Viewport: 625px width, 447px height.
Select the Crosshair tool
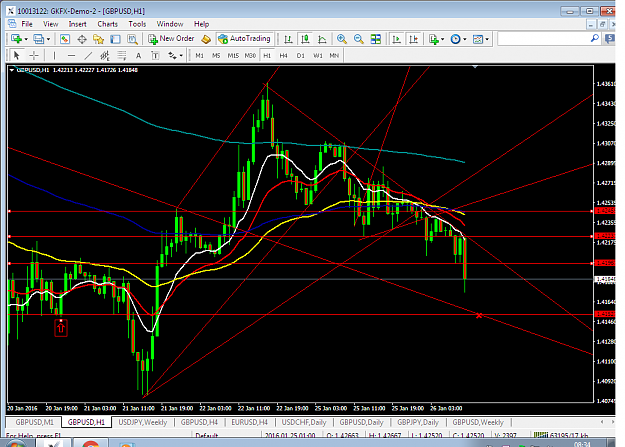coord(34,55)
